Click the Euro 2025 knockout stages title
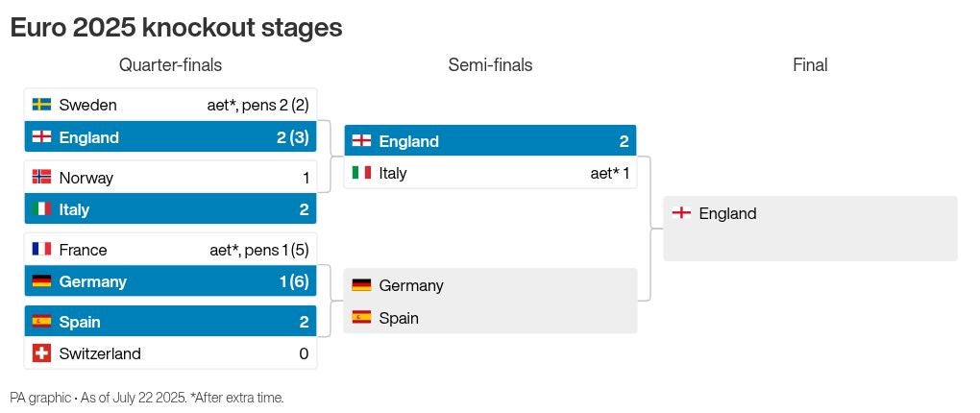980x413 pixels. click(176, 28)
